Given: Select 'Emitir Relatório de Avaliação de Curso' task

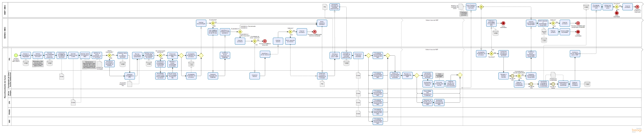Looking at the screenshot, I should [471, 7].
